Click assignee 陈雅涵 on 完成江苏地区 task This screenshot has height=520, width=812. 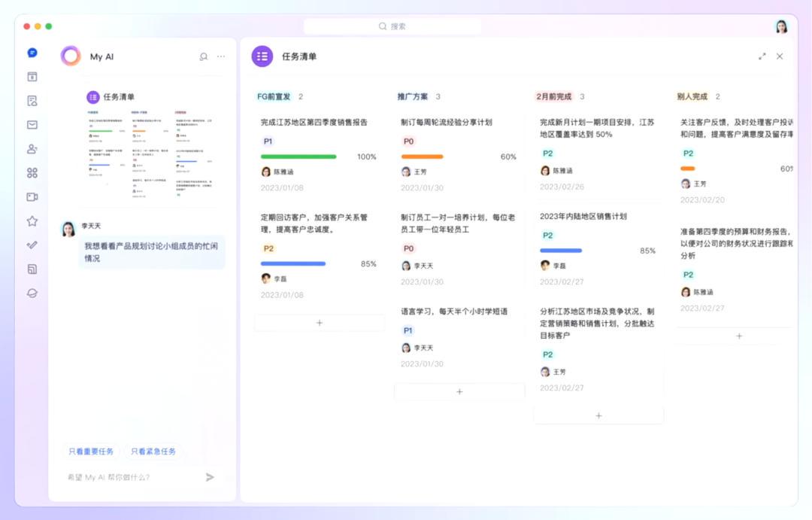click(x=277, y=172)
